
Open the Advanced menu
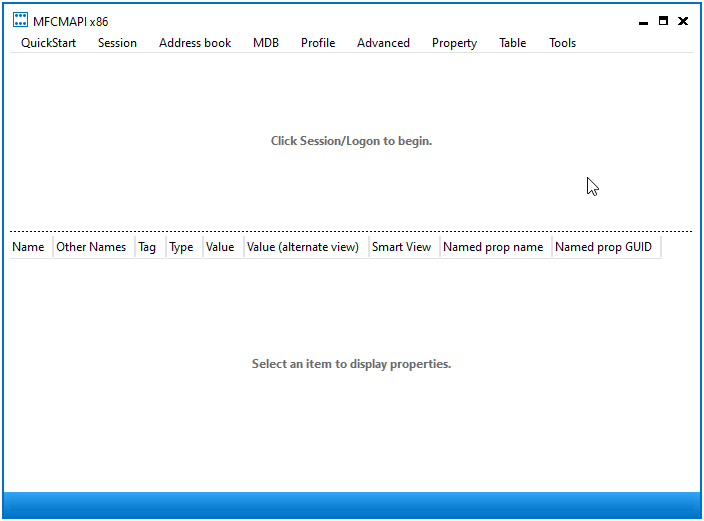pyautogui.click(x=383, y=43)
